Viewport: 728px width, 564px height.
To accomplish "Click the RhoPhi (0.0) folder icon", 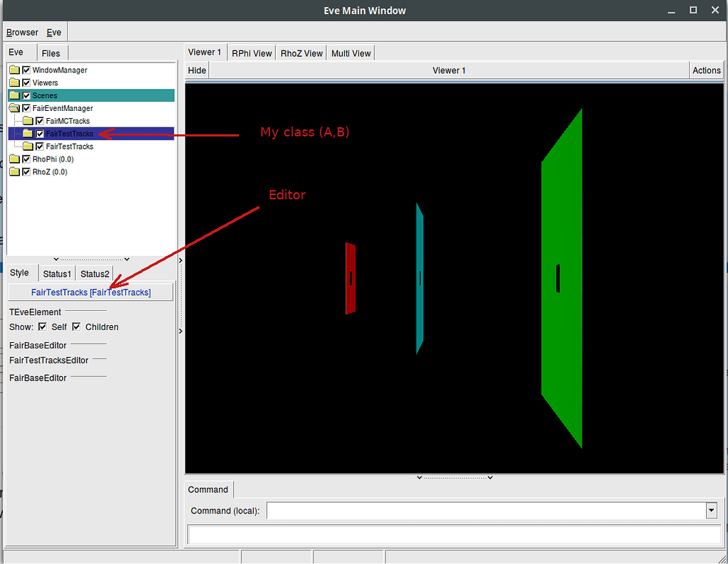I will point(14,159).
